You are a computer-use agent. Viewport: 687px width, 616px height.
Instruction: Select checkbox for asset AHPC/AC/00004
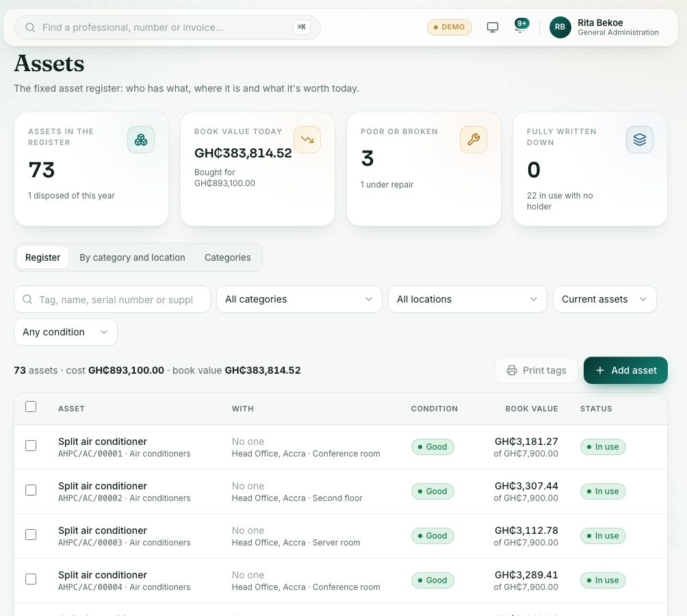(x=31, y=579)
